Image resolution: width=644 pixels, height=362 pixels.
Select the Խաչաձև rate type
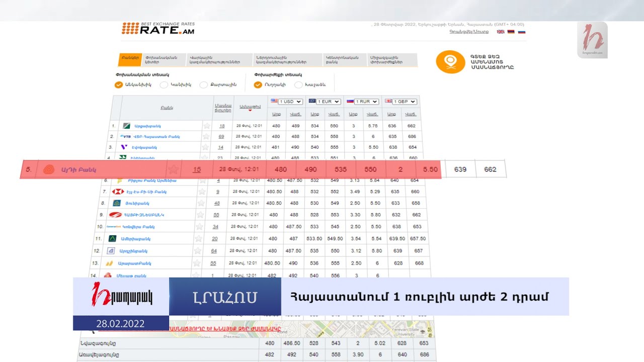[x=298, y=84]
